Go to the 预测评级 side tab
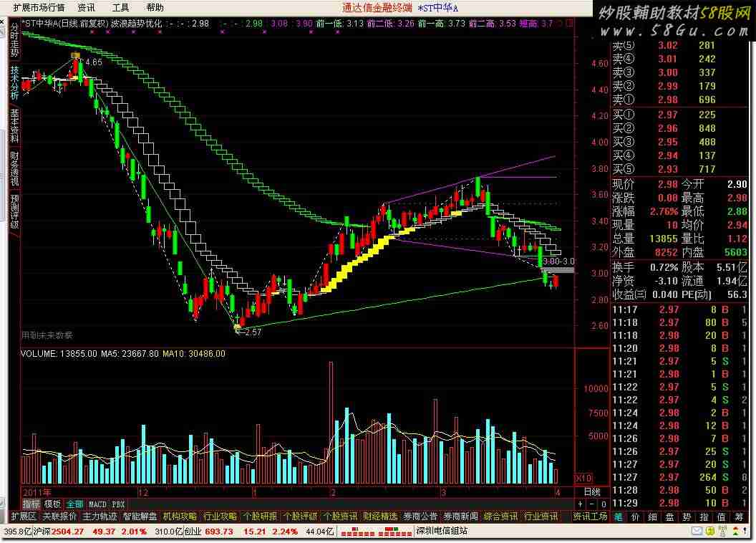756x543 pixels. click(14, 211)
